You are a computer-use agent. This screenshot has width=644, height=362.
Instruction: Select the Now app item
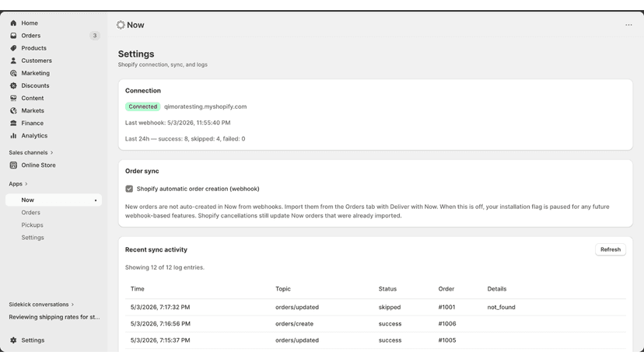[54, 200]
